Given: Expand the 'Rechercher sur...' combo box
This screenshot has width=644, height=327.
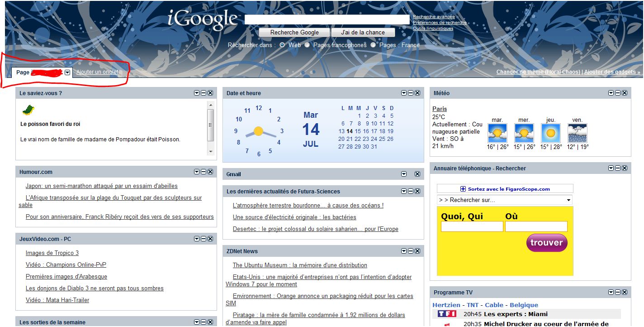Looking at the screenshot, I should click(568, 200).
